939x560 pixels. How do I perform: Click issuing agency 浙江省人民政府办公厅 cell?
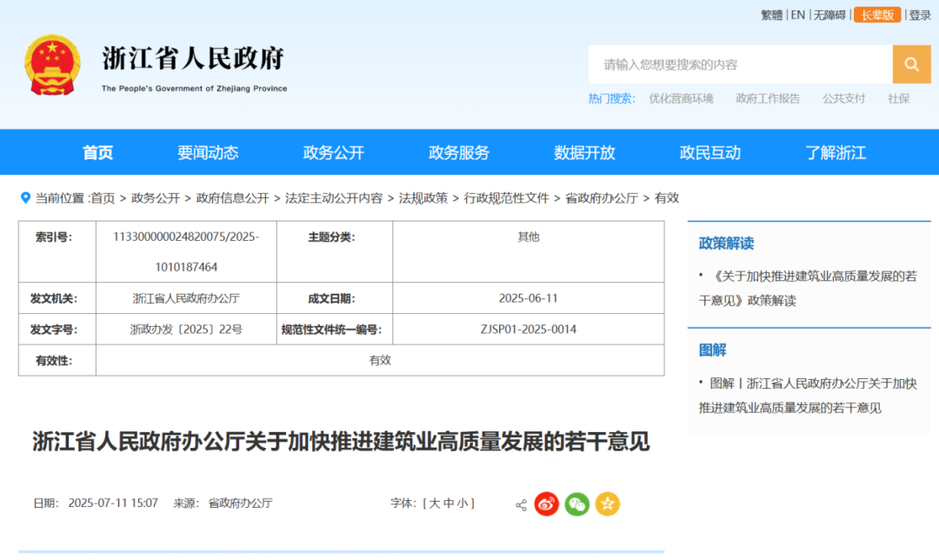186,298
